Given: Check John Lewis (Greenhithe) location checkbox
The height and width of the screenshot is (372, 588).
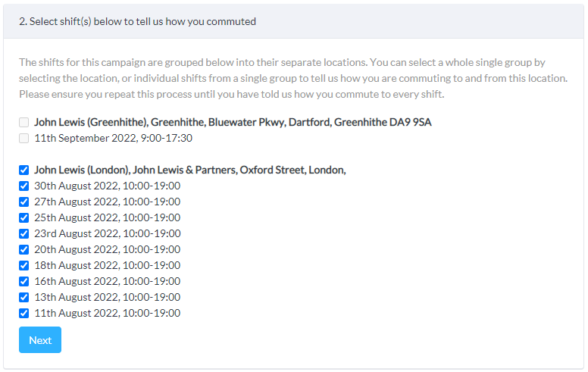Looking at the screenshot, I should 24,122.
